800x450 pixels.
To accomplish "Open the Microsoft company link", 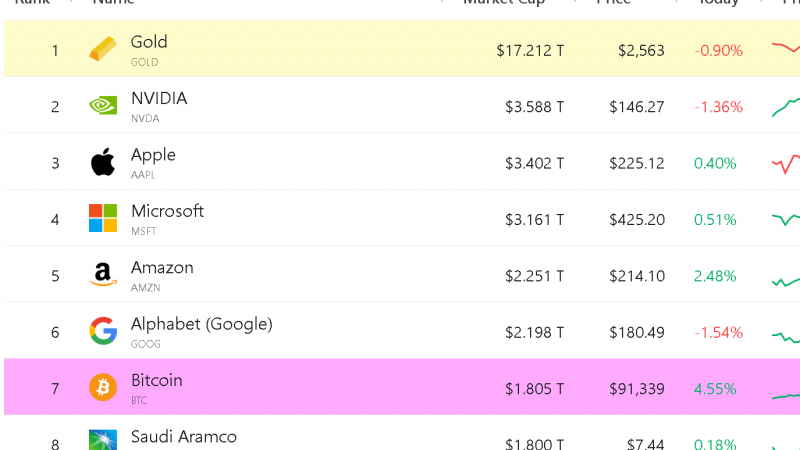I will pyautogui.click(x=167, y=211).
